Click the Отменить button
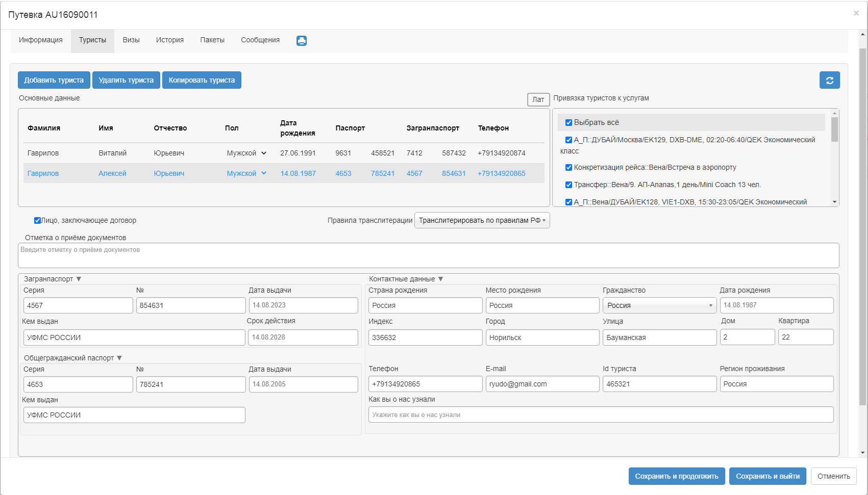The height and width of the screenshot is (495, 868). (x=833, y=476)
